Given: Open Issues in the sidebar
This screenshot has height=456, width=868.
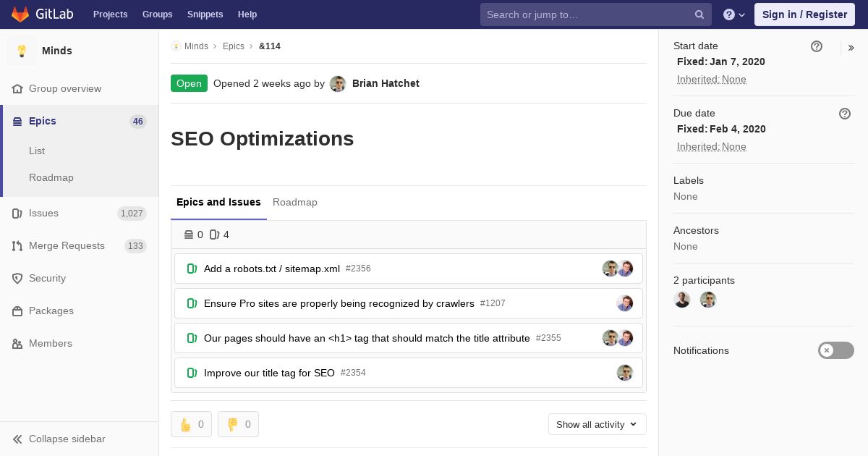Looking at the screenshot, I should (x=43, y=213).
